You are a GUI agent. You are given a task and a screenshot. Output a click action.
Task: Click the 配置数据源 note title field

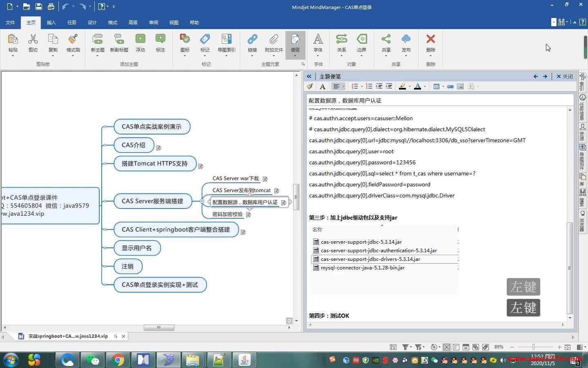pos(440,100)
